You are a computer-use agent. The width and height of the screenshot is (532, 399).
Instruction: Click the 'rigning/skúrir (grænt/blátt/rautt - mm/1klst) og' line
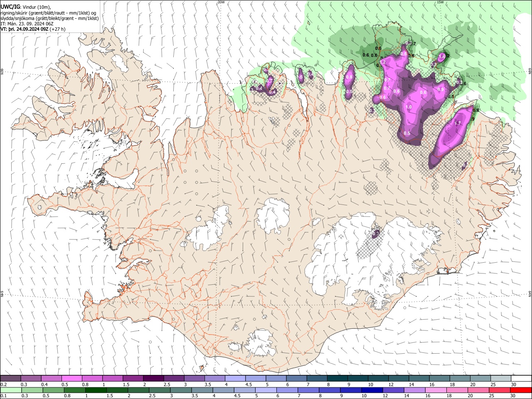pyautogui.click(x=48, y=12)
